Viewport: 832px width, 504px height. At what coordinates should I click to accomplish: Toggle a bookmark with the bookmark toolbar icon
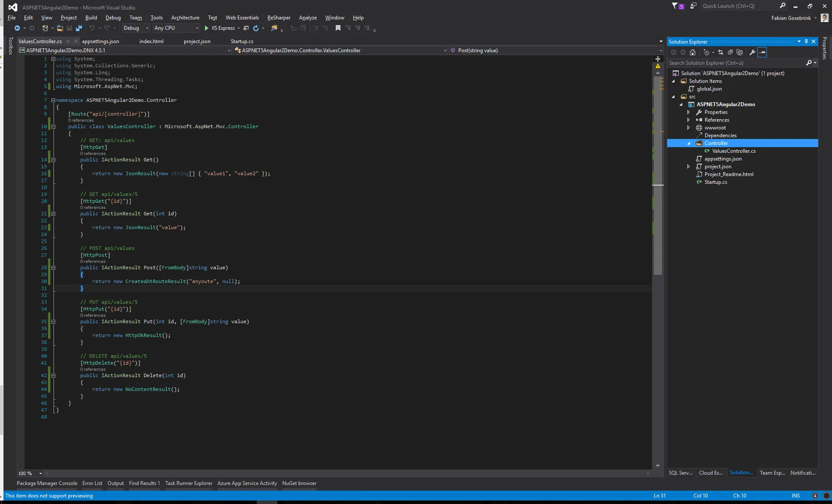(x=338, y=28)
